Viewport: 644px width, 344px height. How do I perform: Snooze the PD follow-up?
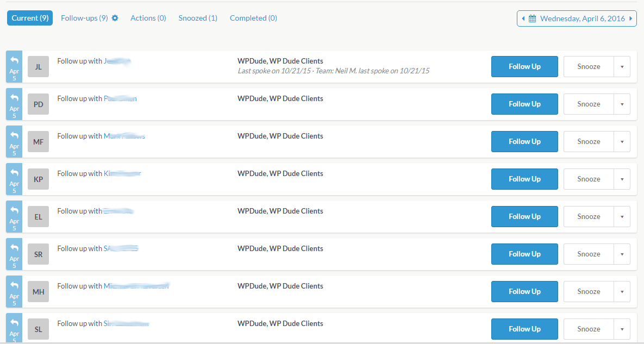589,104
